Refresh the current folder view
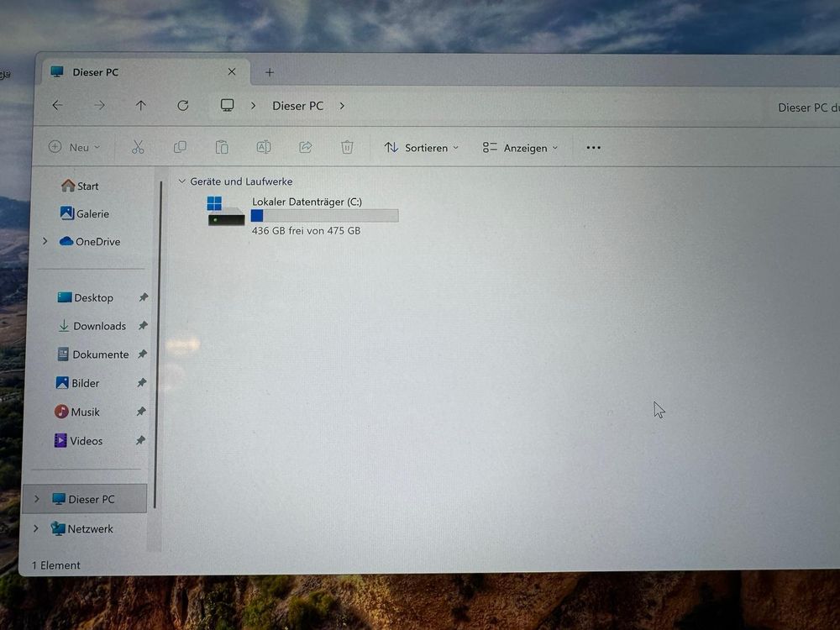Image resolution: width=840 pixels, height=630 pixels. pos(182,106)
